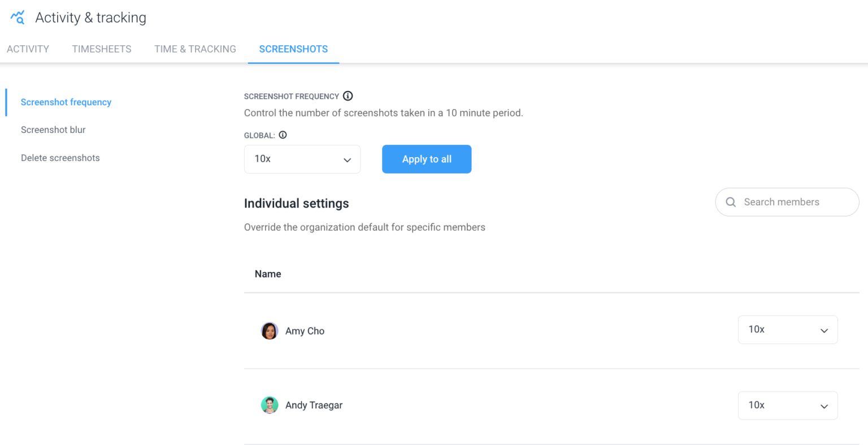Switch to the ACTIVITY tab

(x=28, y=49)
